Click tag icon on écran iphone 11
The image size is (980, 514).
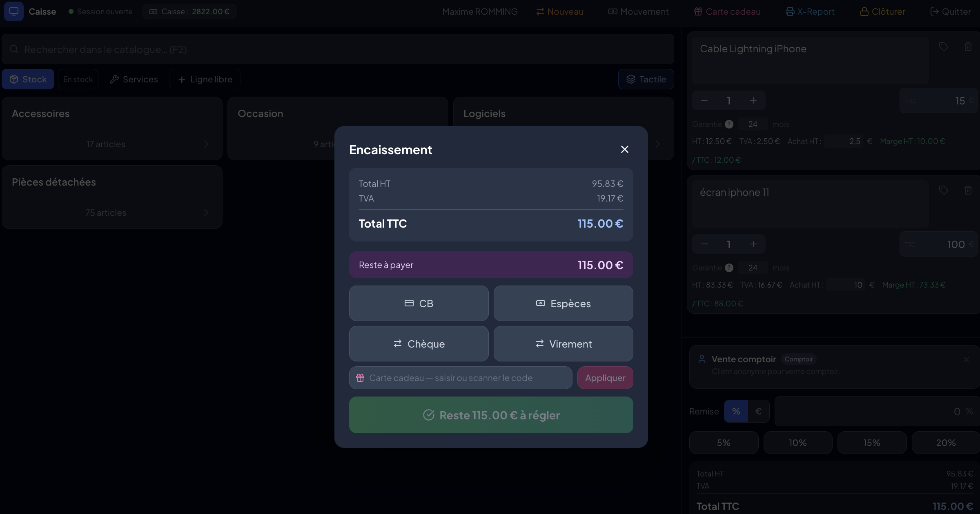coord(943,190)
